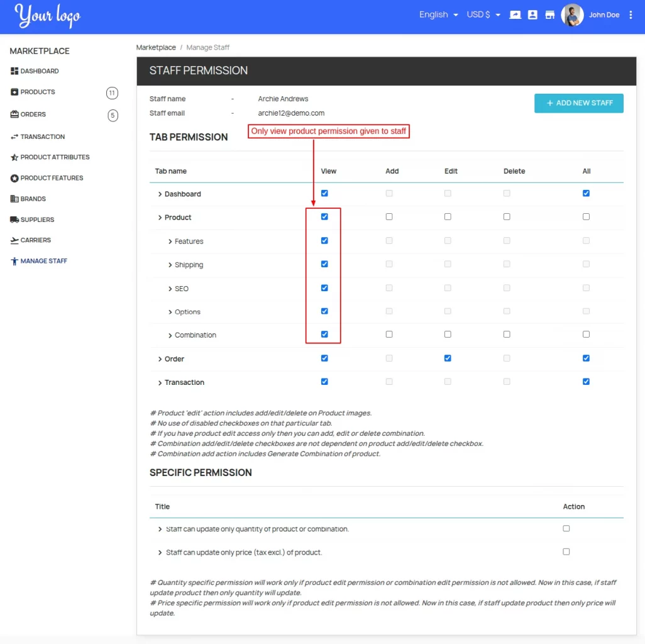
Task: Open Suppliers in the sidebar menu
Action: tap(37, 219)
